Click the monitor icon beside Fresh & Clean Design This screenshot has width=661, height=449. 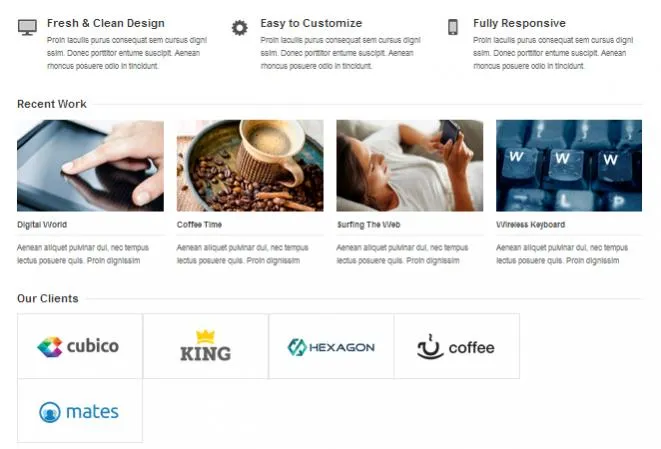coord(27,27)
